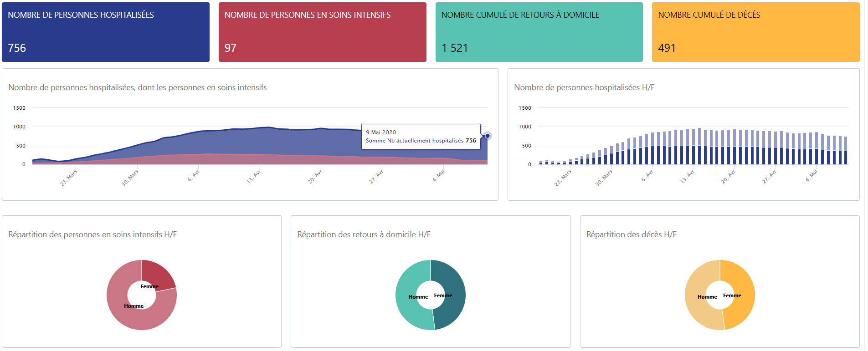Click the tooltip text 'Somme Nb actuellement hospitalisés 756'
868x351 pixels.
[x=421, y=141]
